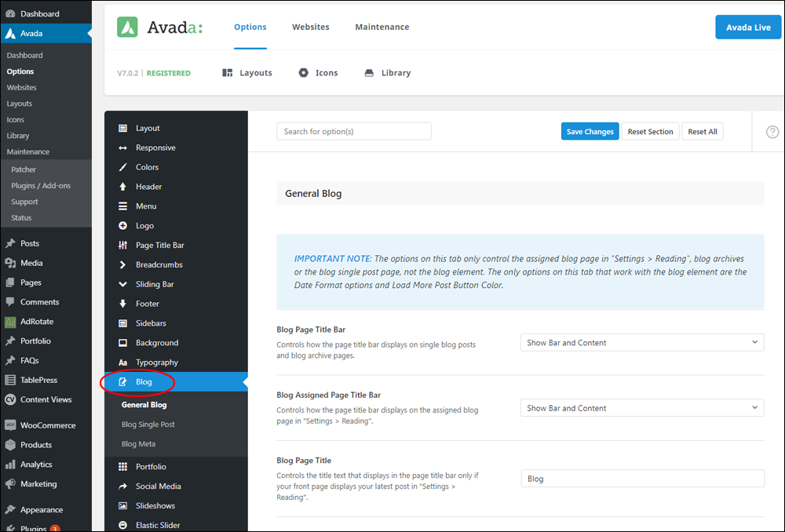This screenshot has width=785, height=532.
Task: Click the Icons hexagon icon
Action: pyautogui.click(x=303, y=73)
